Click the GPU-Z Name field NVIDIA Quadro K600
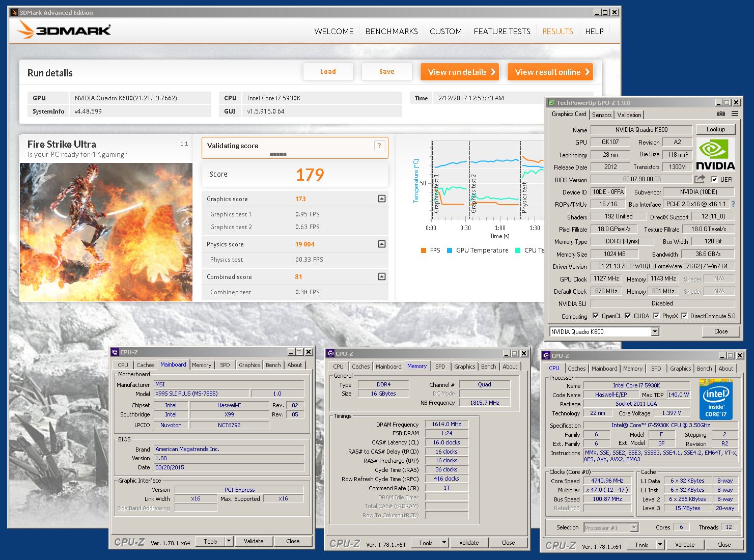 pyautogui.click(x=641, y=130)
